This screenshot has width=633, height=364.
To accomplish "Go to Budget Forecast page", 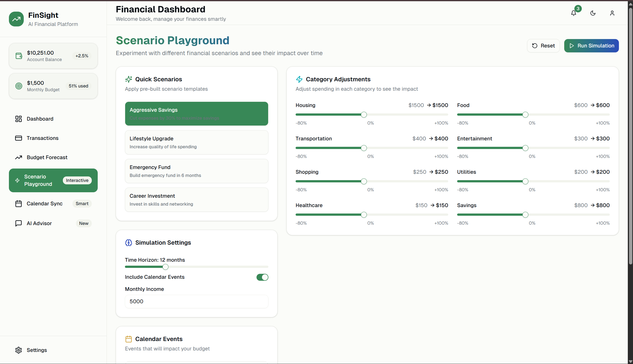I will click(47, 157).
